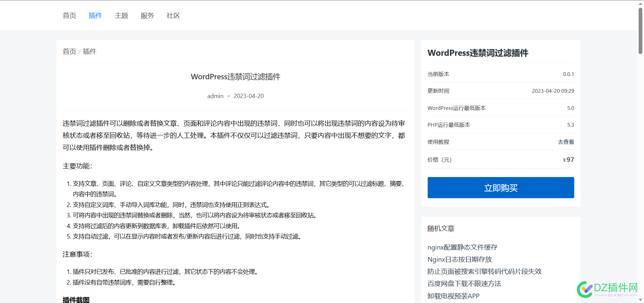644x303 pixels.
Task: Click the price value ¥97
Action: point(569,160)
